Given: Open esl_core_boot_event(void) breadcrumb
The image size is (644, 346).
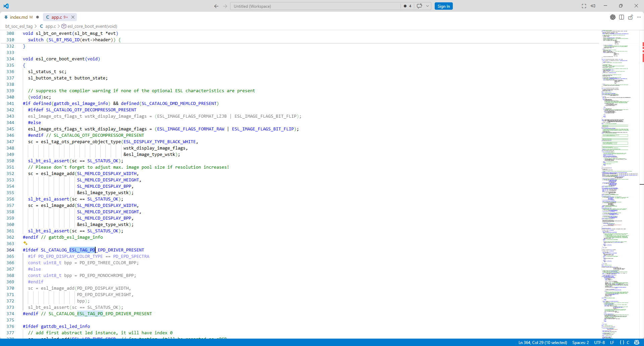Looking at the screenshot, I should point(89,26).
